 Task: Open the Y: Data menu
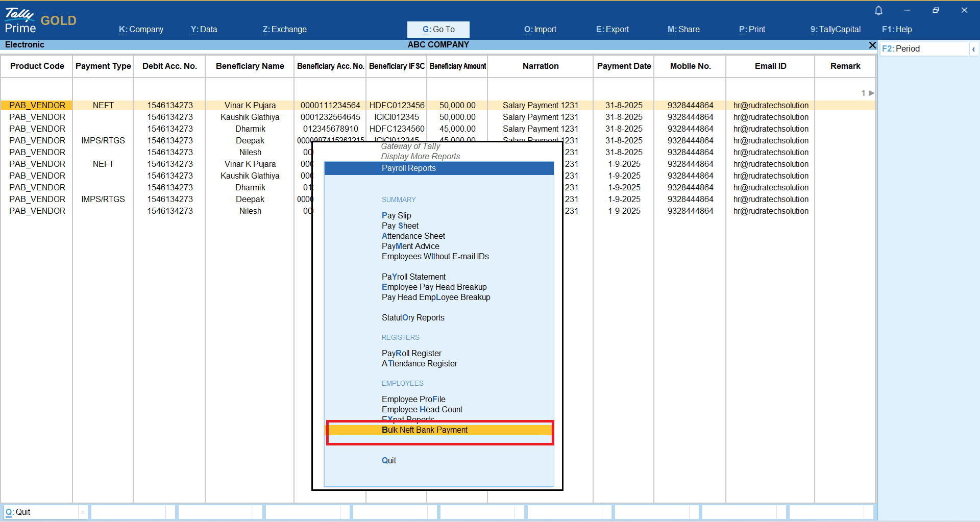204,30
